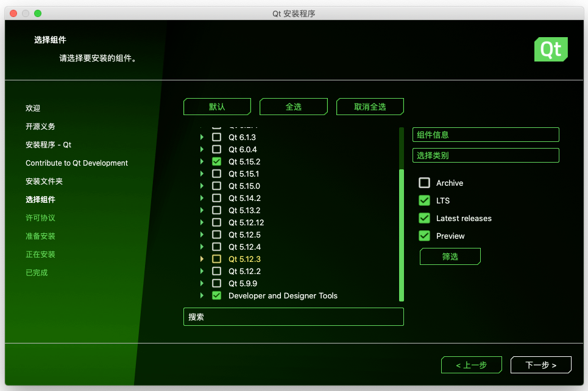This screenshot has height=391, width=588.
Task: Check the Qt 5.12.4 checkbox
Action: coord(216,247)
